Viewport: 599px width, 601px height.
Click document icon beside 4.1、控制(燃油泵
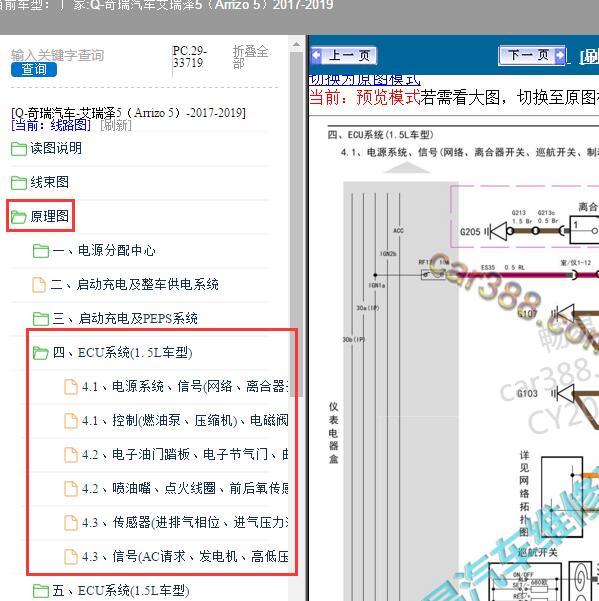[71, 421]
